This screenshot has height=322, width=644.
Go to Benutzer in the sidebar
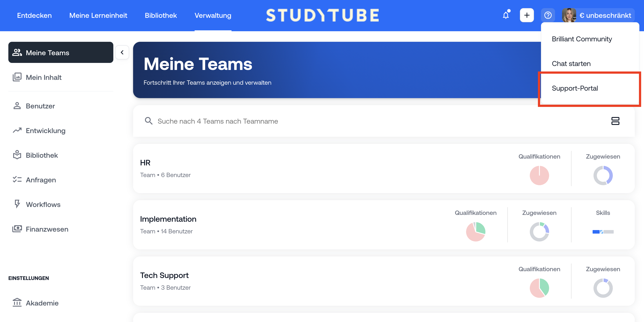click(61, 106)
